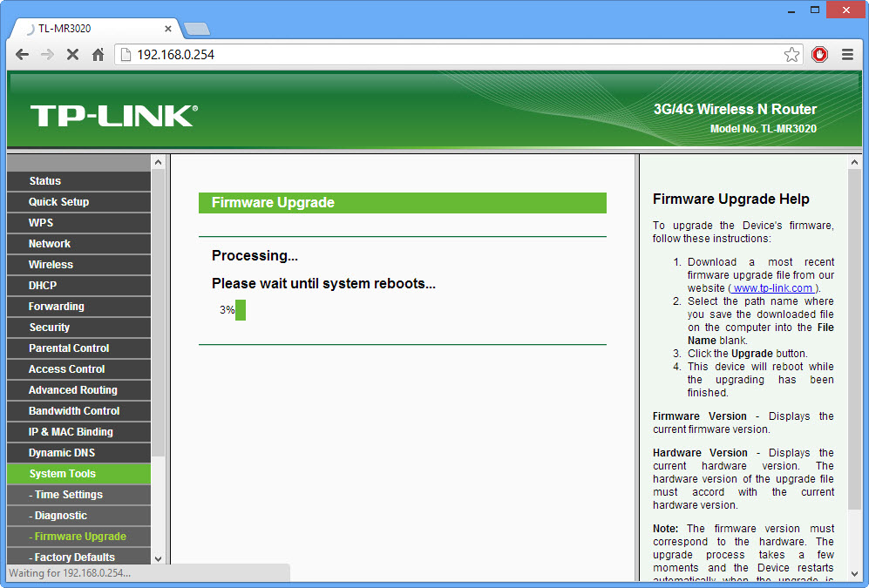Click the firmware upgrade progress bar
Screen dimensions: 869x588
tap(241, 310)
